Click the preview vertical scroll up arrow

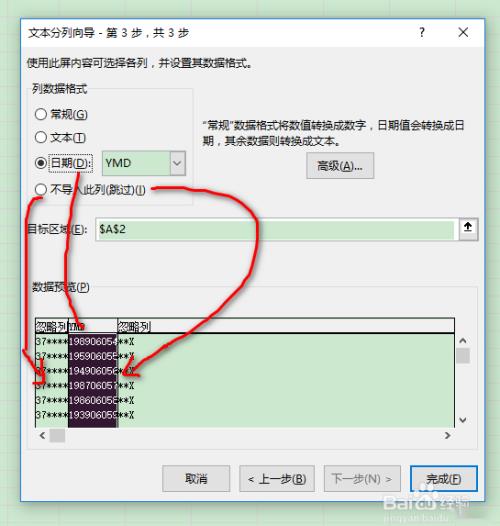click(463, 341)
